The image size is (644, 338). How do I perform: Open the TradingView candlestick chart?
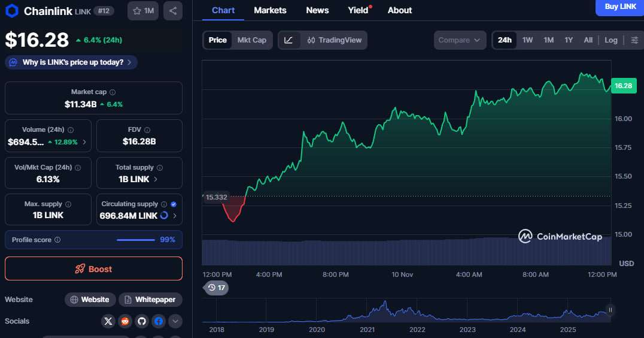[334, 40]
